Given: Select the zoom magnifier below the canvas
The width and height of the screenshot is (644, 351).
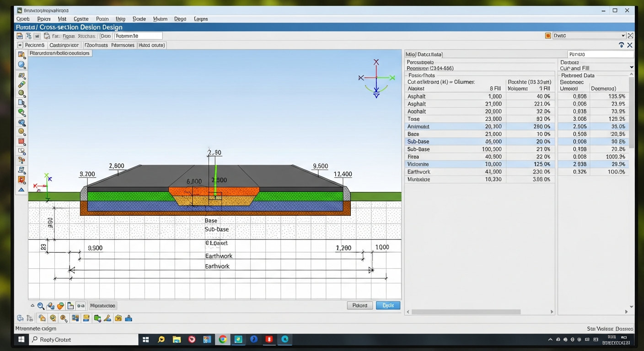Looking at the screenshot, I should (x=41, y=306).
